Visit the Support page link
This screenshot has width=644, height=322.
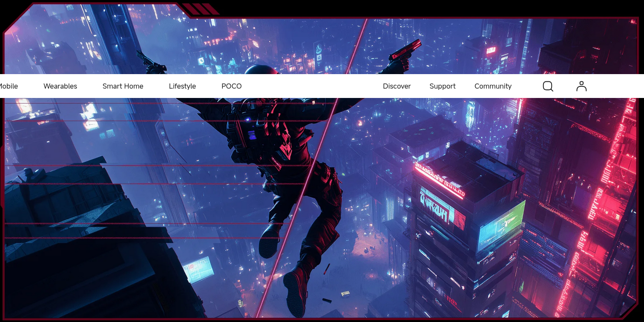point(442,86)
